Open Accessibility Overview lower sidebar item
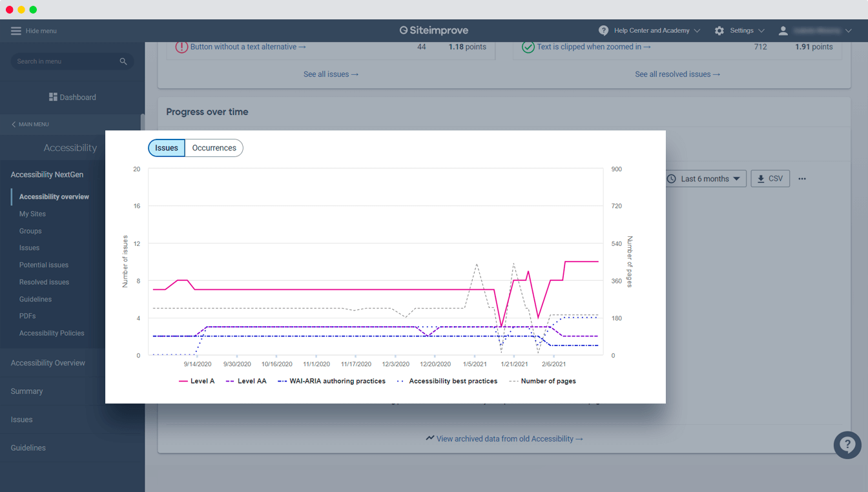 point(48,363)
